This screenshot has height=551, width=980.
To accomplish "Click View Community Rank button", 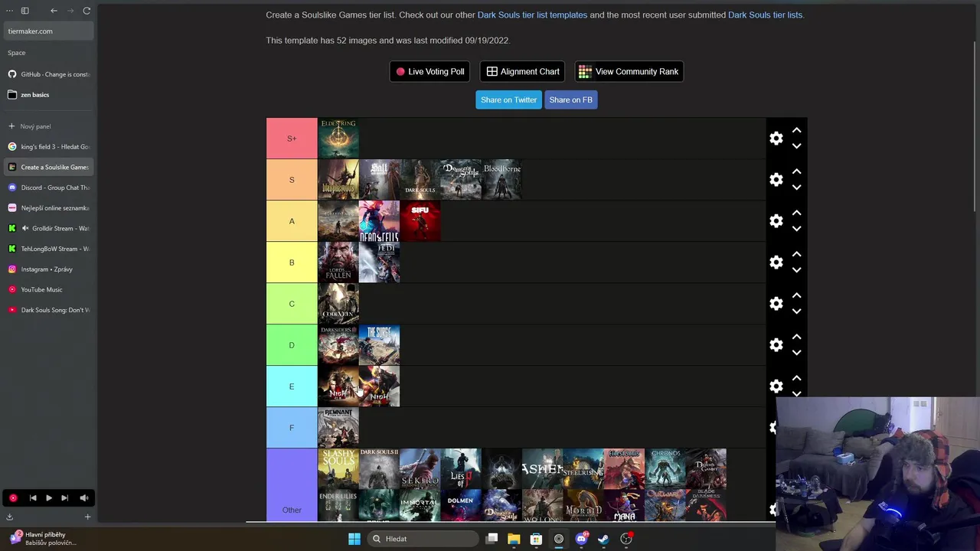I will click(x=629, y=71).
